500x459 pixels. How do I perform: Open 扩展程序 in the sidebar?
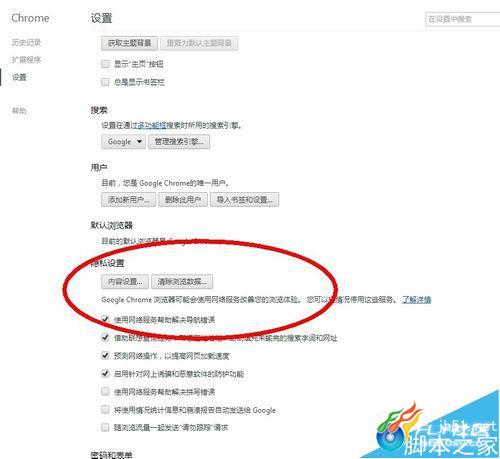[x=26, y=60]
